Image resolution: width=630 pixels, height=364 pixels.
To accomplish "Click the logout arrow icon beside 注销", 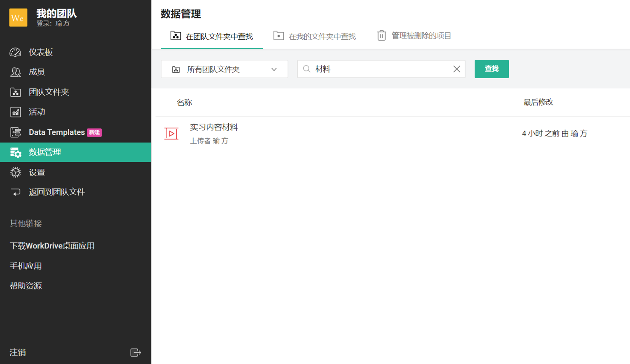I will (135, 352).
